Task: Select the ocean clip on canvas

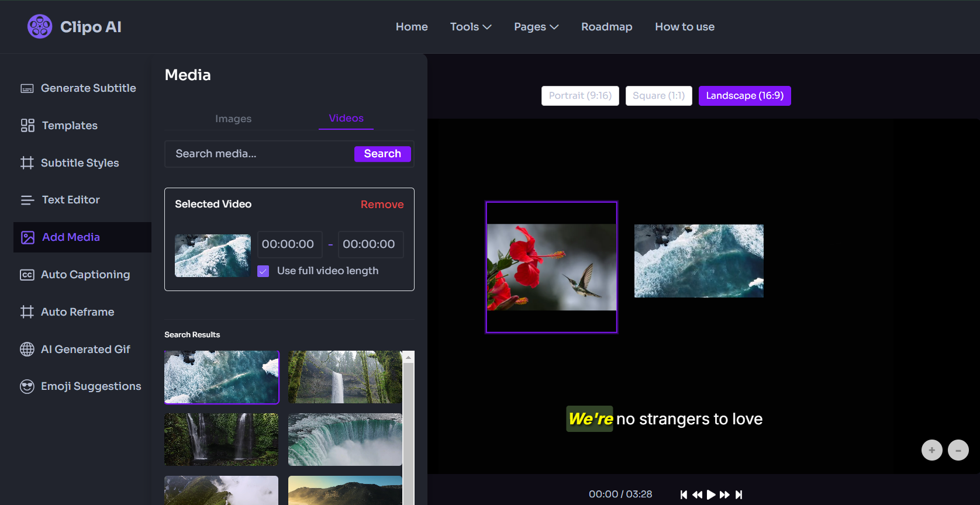Action: pyautogui.click(x=699, y=261)
